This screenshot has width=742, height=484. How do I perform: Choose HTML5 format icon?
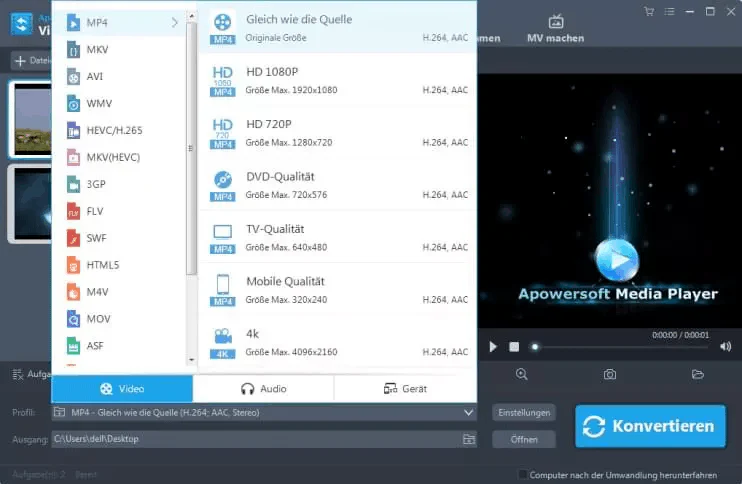(x=73, y=265)
